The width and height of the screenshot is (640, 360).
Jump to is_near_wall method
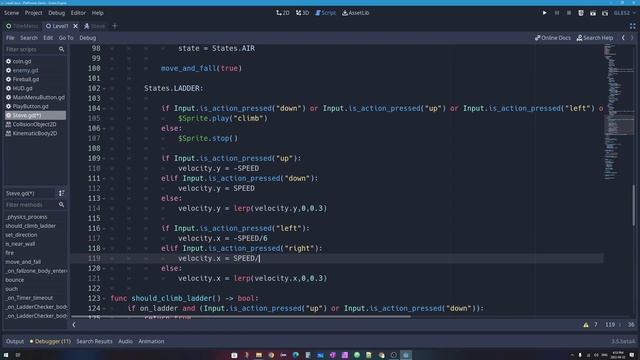[x=20, y=244]
